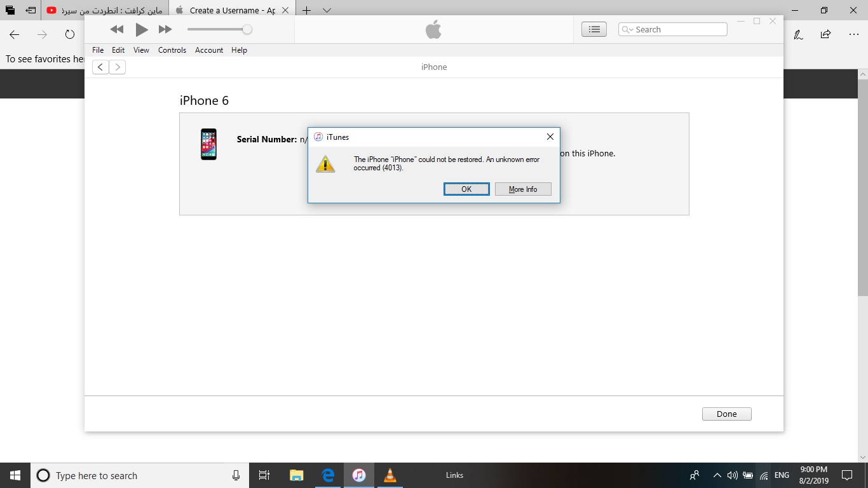Close the "Create a Username" tab in Edge
The height and width of the screenshot is (488, 868).
click(285, 10)
